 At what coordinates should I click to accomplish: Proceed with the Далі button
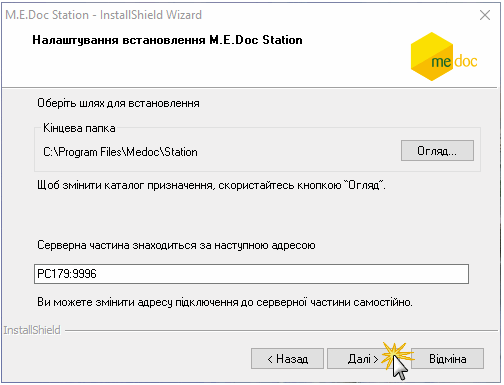click(x=363, y=359)
